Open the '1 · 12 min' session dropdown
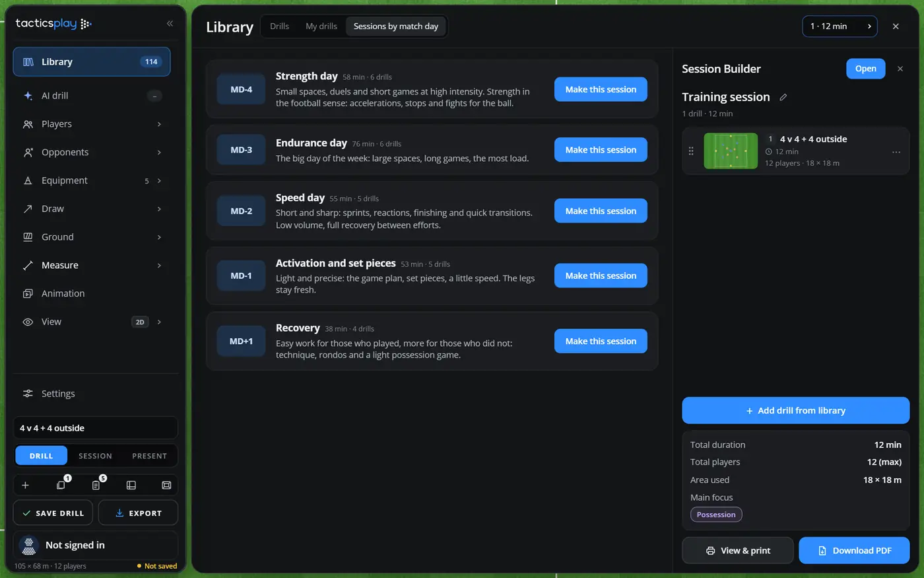Image resolution: width=924 pixels, height=578 pixels. point(840,26)
